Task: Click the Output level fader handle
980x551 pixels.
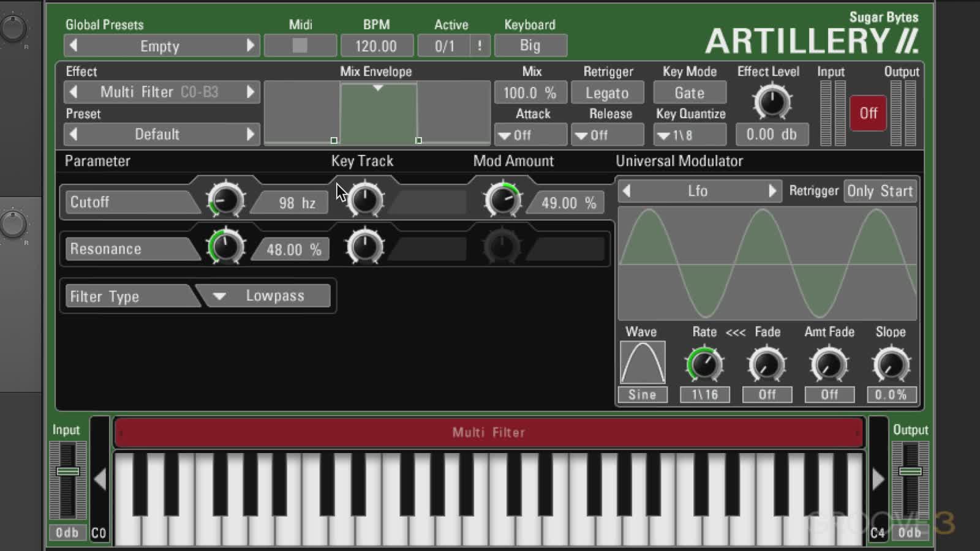Action: [x=911, y=471]
